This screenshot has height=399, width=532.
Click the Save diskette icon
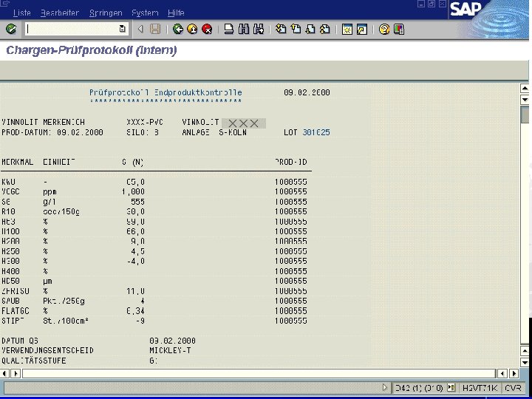click(x=155, y=29)
